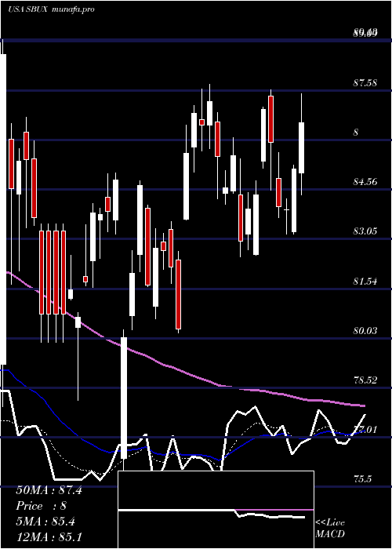Select the 84.56 price axis label
Image resolution: width=392 pixels, height=549 pixels.
(365, 182)
